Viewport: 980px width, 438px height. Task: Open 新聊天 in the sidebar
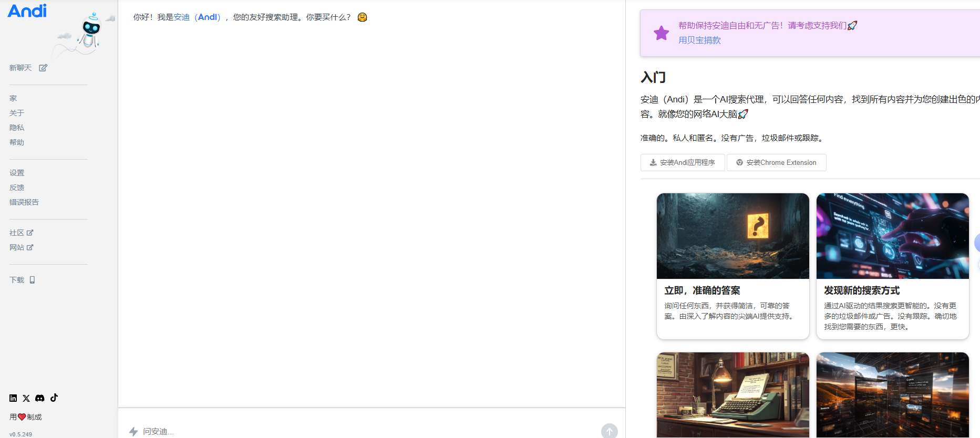pyautogui.click(x=20, y=68)
